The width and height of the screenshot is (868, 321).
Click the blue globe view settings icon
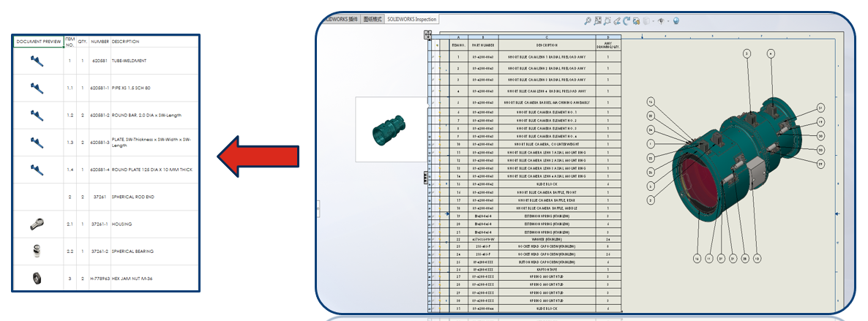tap(676, 20)
